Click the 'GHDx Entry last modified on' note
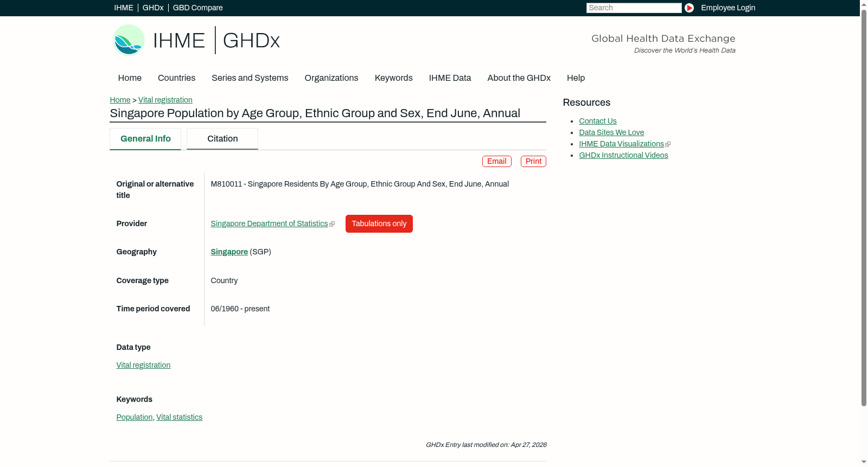The height and width of the screenshot is (467, 868). pyautogui.click(x=486, y=445)
